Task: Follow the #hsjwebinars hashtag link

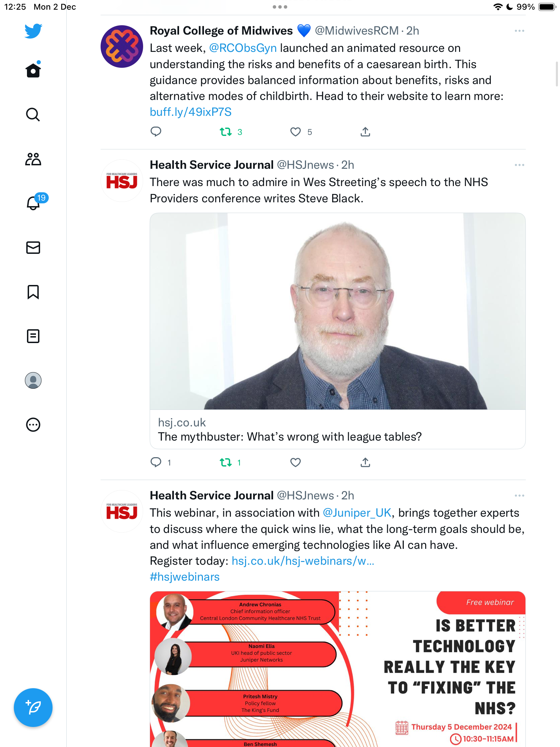Action: coord(185,577)
